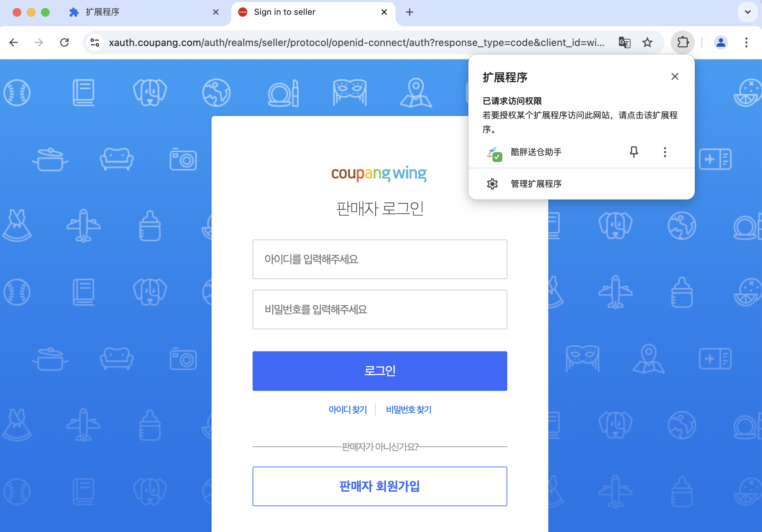The height and width of the screenshot is (532, 762).
Task: Pin 酷胖送仓助手 to the toolbar
Action: (x=634, y=152)
